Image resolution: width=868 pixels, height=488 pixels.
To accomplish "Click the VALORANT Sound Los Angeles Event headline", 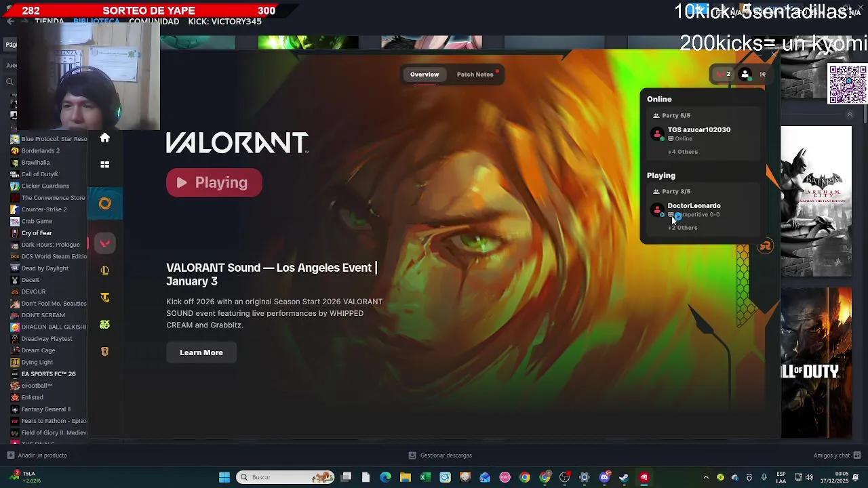I will click(x=272, y=274).
